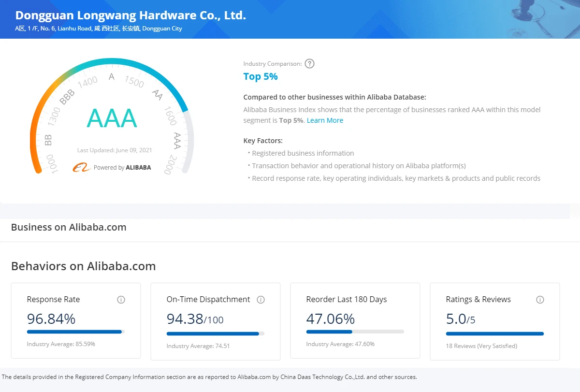Viewport: 580px width, 392px height.
Task: Click the orange Alibaba logo icon
Action: [x=82, y=167]
